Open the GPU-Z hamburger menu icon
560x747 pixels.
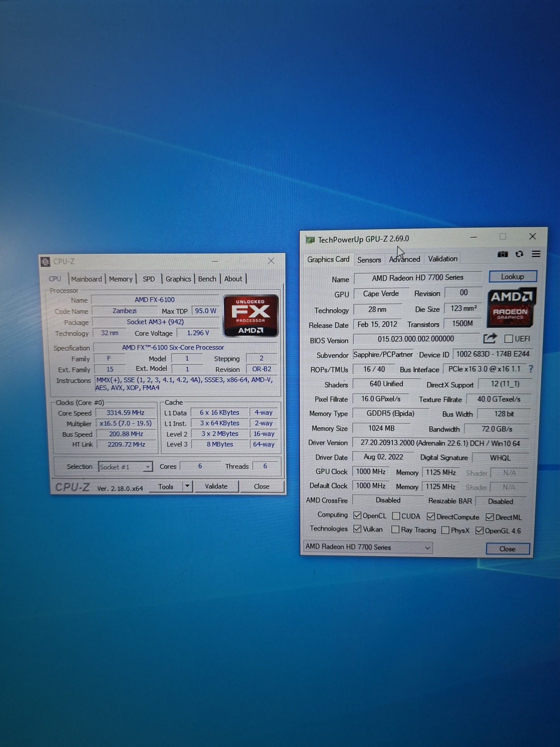536,254
